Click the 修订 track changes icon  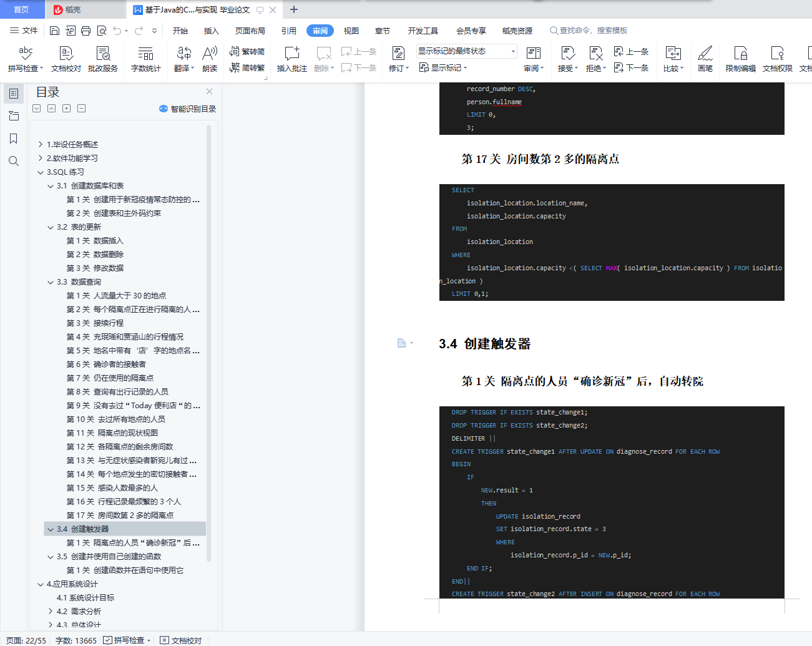pos(398,54)
